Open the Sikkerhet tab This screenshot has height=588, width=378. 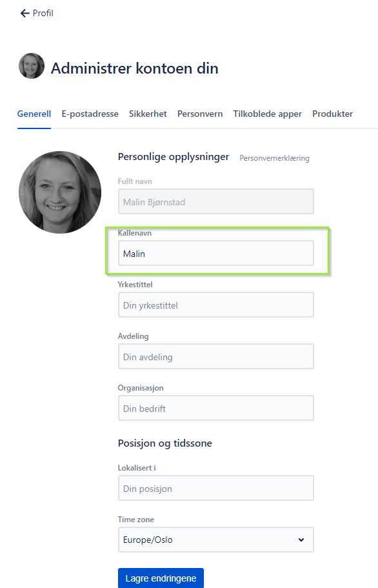pyautogui.click(x=148, y=114)
